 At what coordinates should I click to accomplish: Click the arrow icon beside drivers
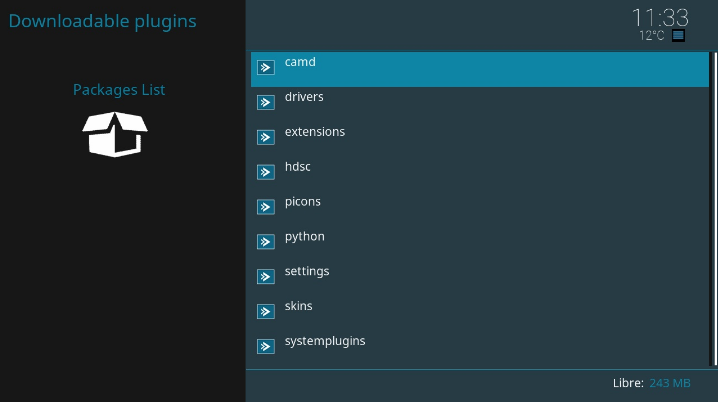[x=266, y=102]
